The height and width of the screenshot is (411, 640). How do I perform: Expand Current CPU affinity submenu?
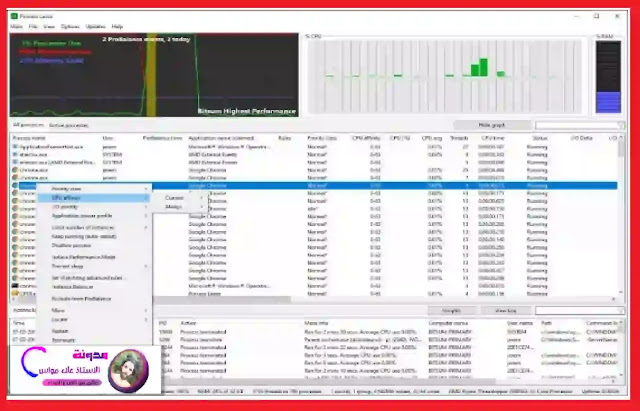[x=180, y=198]
